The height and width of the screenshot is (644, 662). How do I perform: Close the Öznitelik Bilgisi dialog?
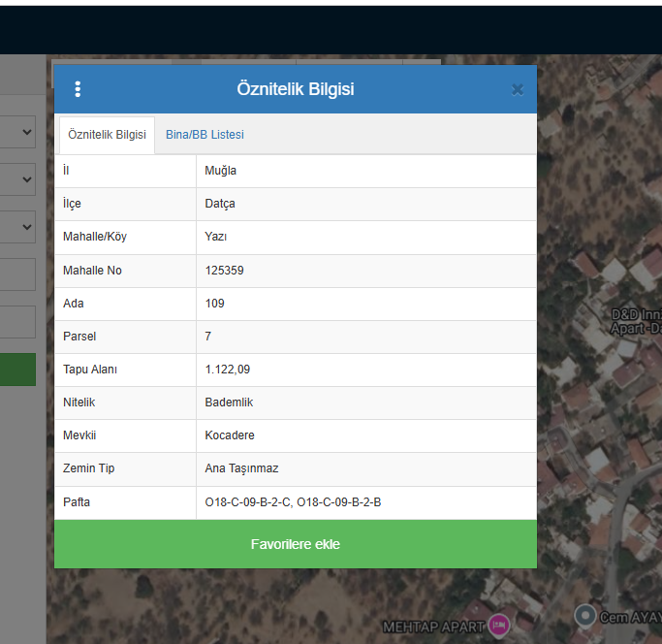(518, 89)
